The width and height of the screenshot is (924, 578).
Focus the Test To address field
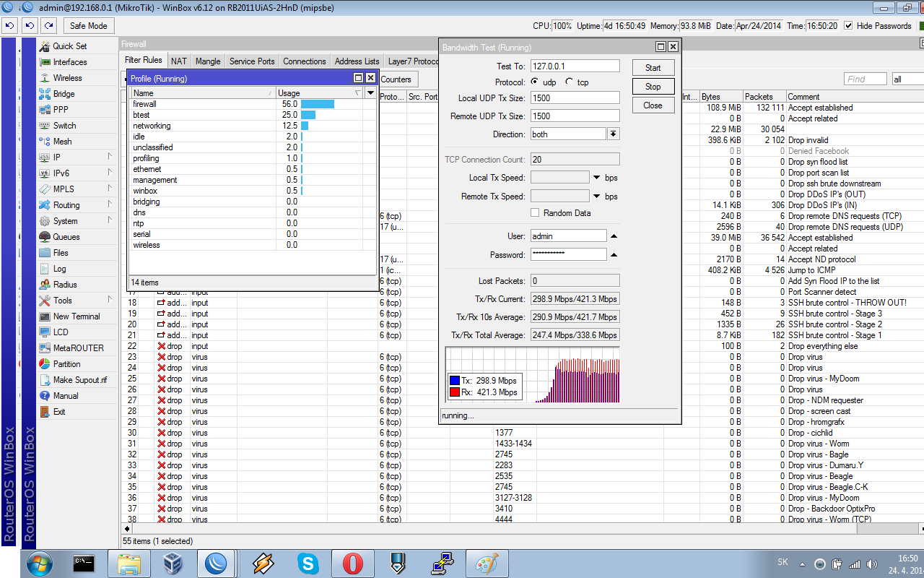(575, 66)
